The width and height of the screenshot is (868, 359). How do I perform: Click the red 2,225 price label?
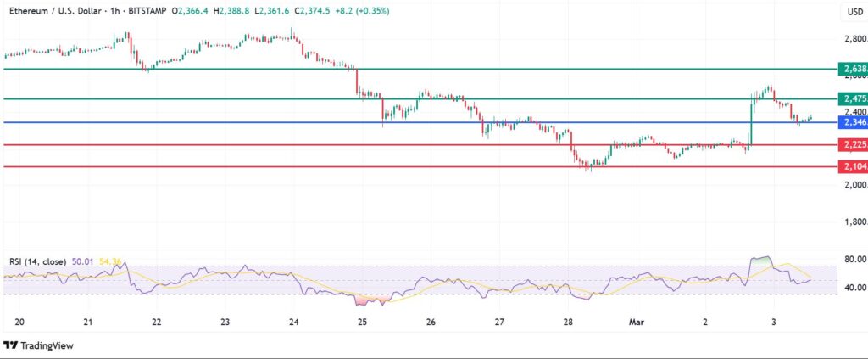[851, 145]
